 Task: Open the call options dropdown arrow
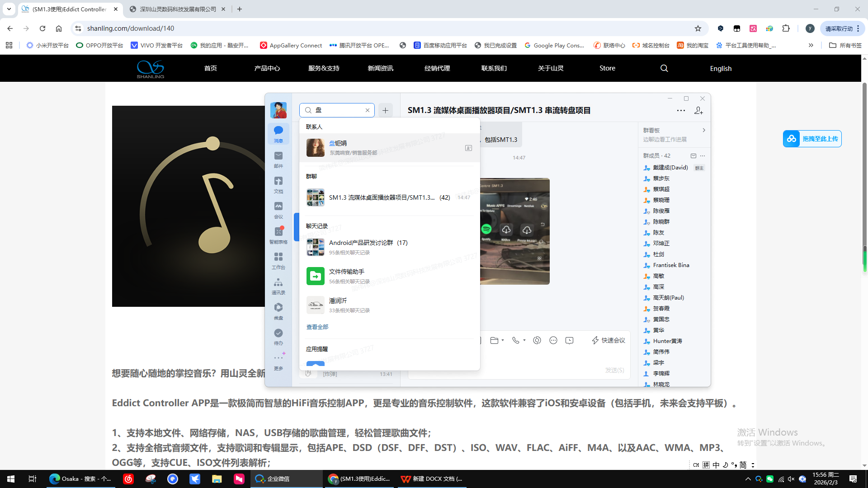[x=524, y=340]
